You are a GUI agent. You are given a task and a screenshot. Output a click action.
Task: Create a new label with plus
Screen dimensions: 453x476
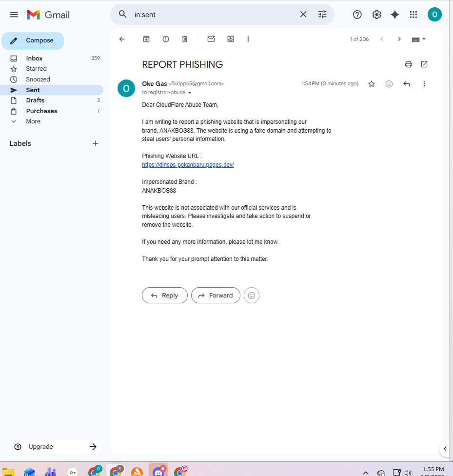coord(96,143)
